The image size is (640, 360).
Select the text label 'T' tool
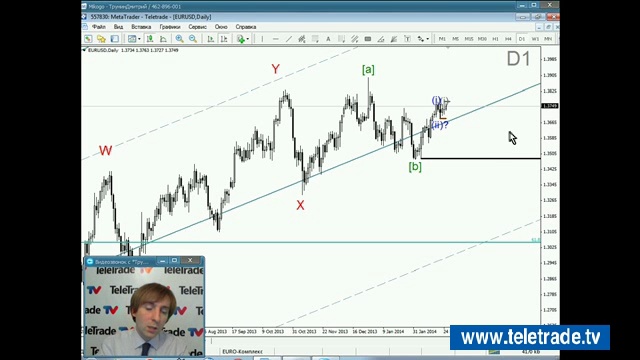tap(407, 39)
